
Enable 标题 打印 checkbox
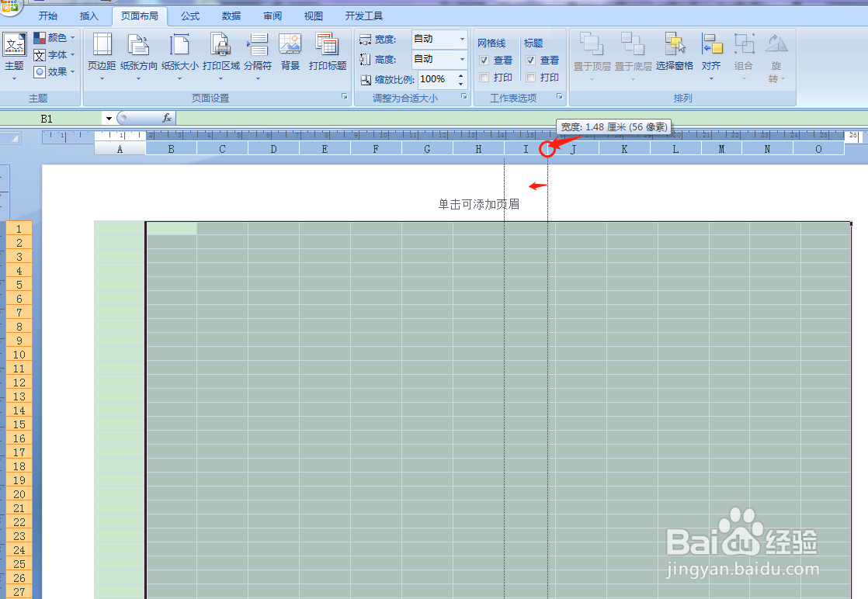click(529, 77)
